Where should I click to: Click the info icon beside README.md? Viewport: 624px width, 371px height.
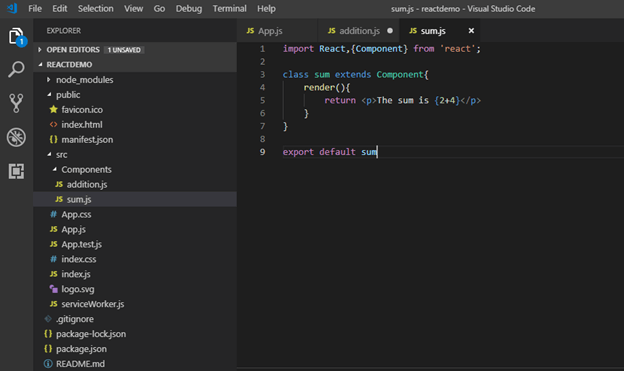point(48,363)
